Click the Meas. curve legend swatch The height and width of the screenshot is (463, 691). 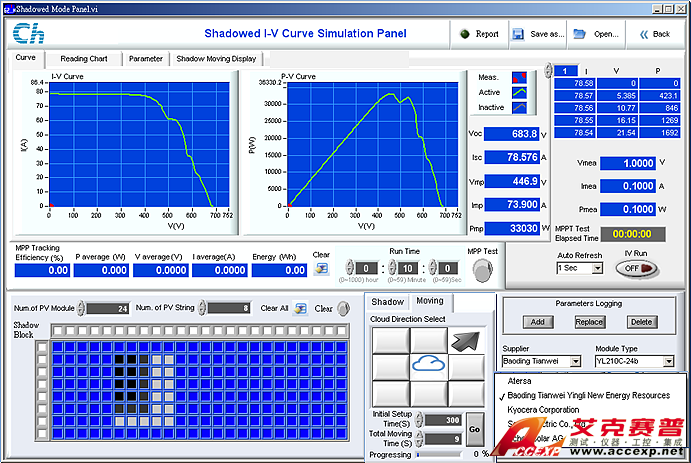(x=519, y=77)
